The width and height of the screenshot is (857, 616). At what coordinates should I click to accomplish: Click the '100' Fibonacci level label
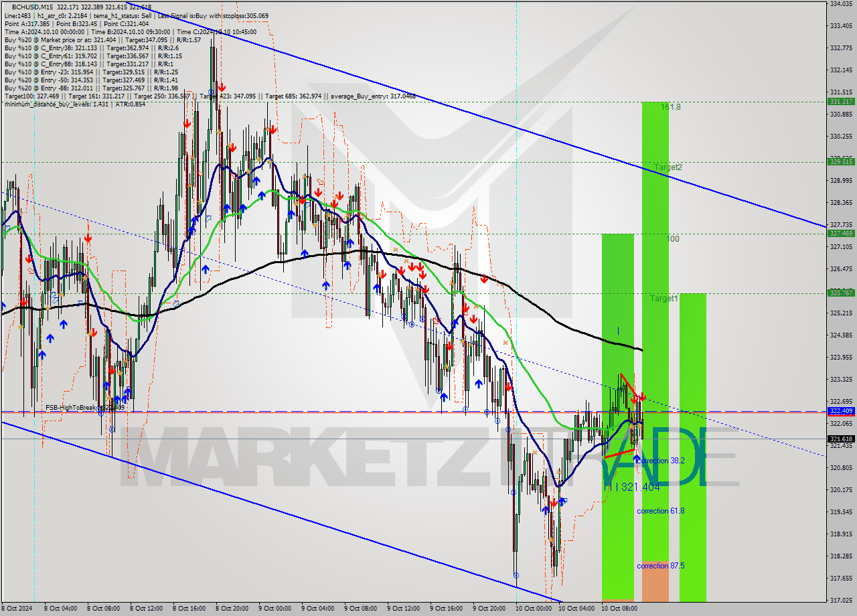pos(673,238)
